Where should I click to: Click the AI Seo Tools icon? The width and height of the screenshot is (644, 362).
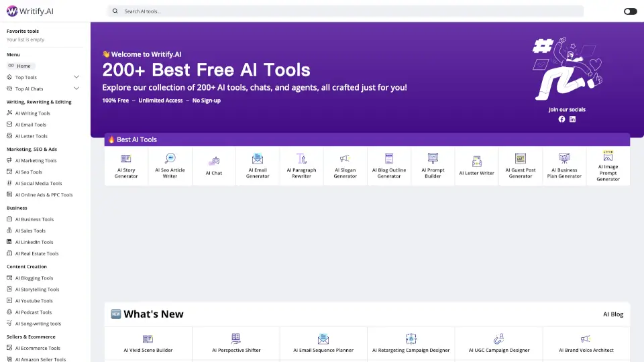coord(9,172)
